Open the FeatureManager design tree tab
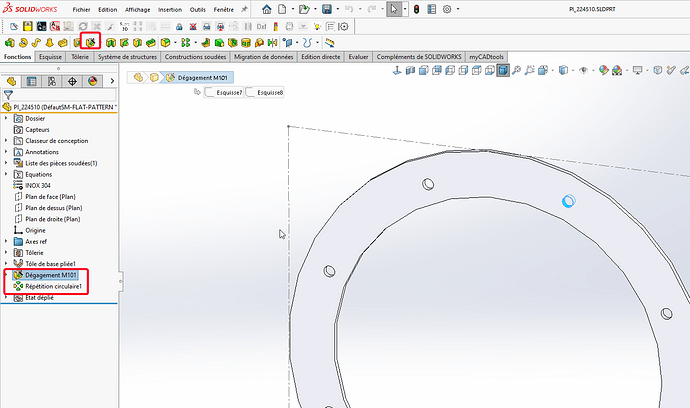This screenshot has width=690, height=408. click(x=11, y=81)
